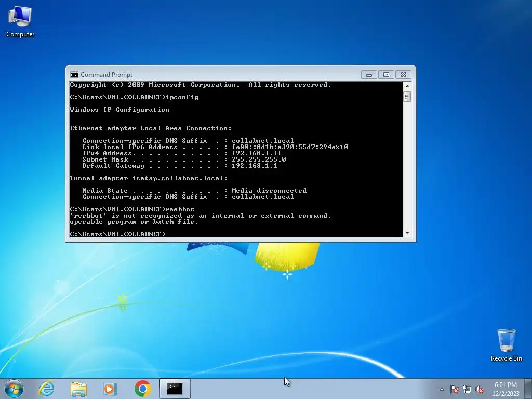Click the console scrollbar thumb

click(x=407, y=97)
